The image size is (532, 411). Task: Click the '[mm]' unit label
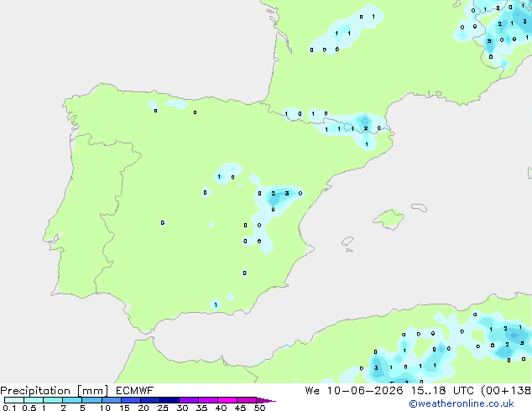(92, 391)
